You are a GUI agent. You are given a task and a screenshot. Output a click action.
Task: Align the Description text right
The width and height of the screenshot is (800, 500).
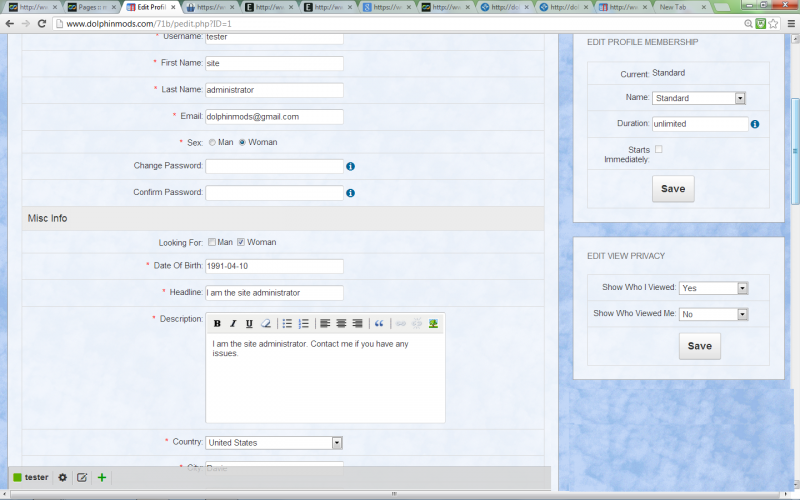coord(358,323)
